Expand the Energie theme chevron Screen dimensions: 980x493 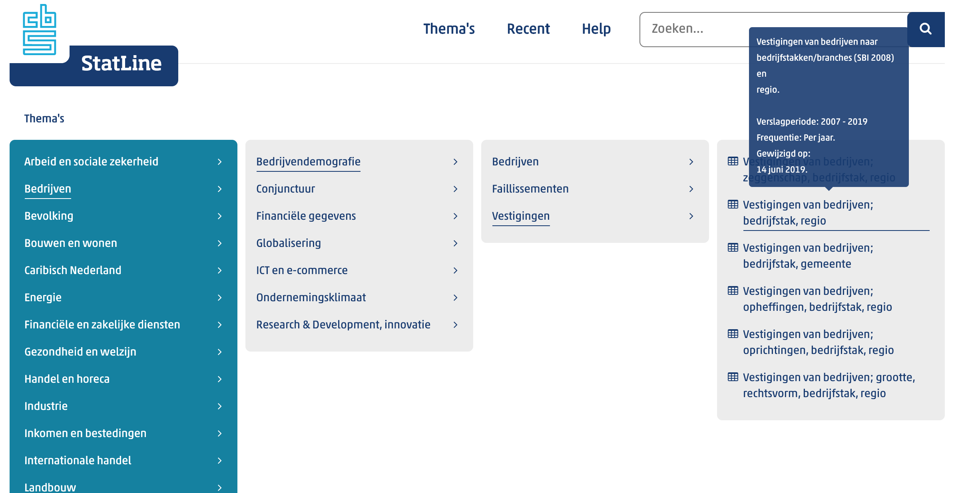(219, 298)
